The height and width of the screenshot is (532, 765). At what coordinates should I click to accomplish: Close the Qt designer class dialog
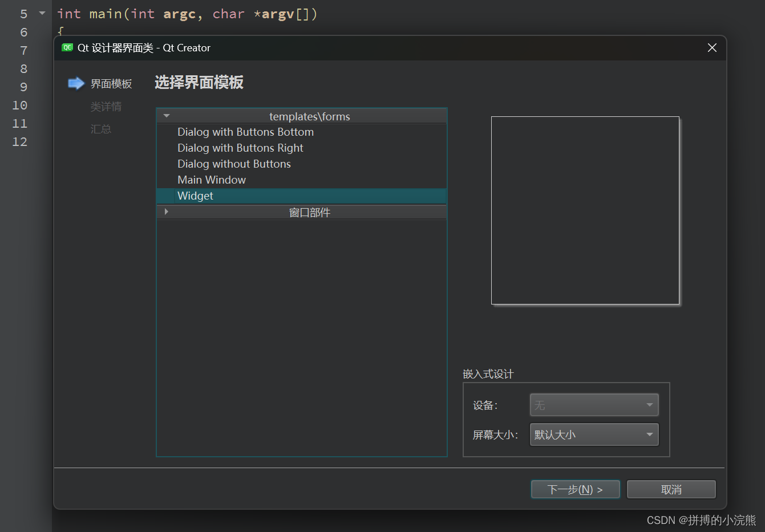[712, 48]
